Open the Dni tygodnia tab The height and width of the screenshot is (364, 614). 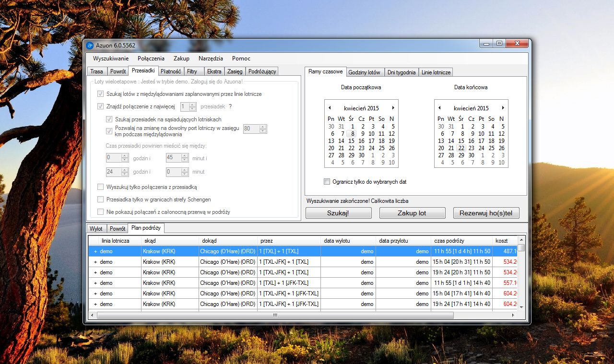[401, 72]
